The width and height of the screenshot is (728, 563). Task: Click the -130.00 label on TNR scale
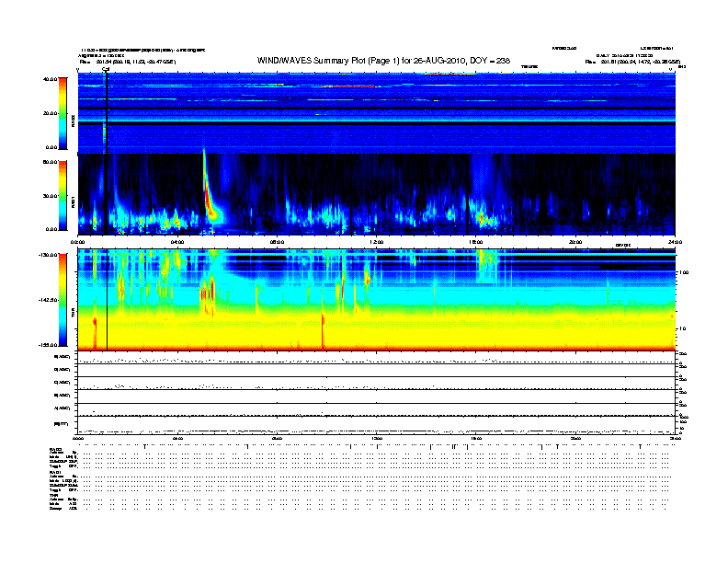[49, 255]
